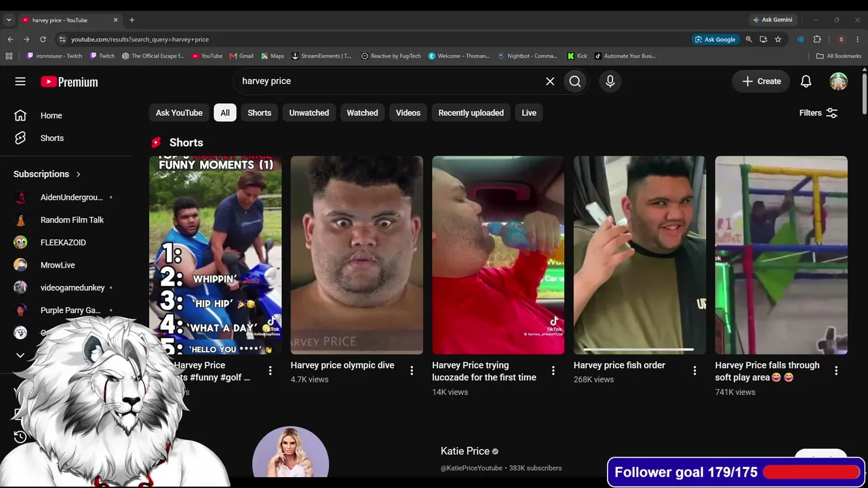868x488 pixels.
Task: Open the Chrome profile icon
Action: (x=841, y=39)
